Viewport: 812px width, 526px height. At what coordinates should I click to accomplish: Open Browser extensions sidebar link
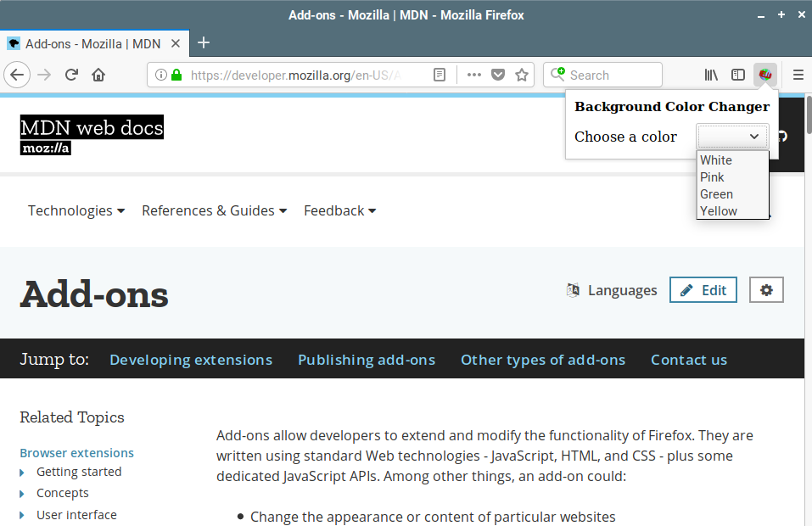tap(76, 453)
